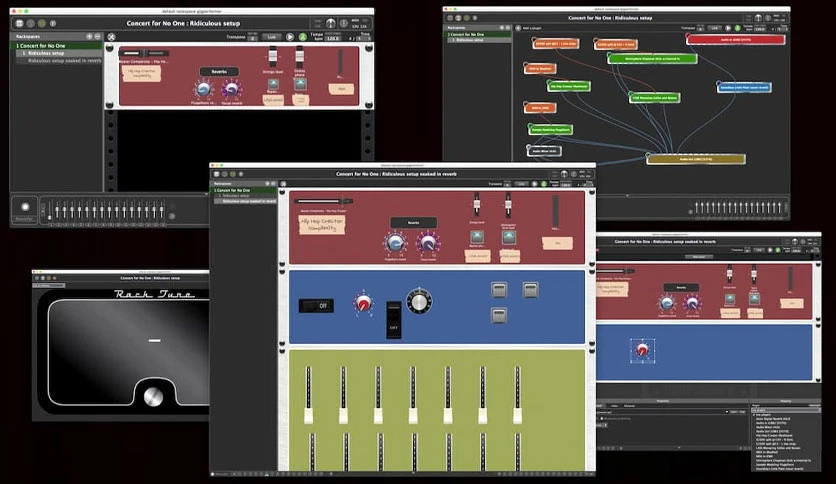Select the olive Audio Out block in wiring view
The width and height of the screenshot is (836, 484).
(696, 159)
